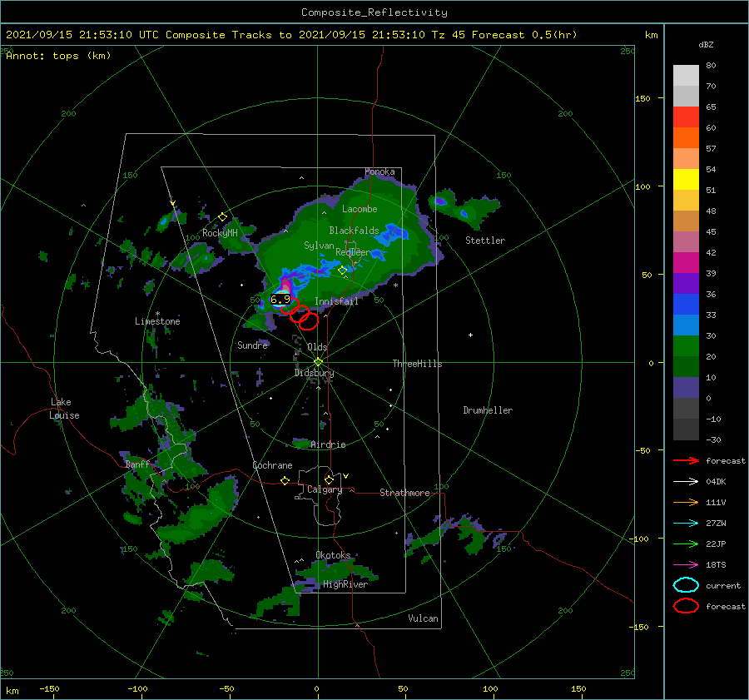
Task: Click the storm top label 6.9
Action: [x=280, y=300]
